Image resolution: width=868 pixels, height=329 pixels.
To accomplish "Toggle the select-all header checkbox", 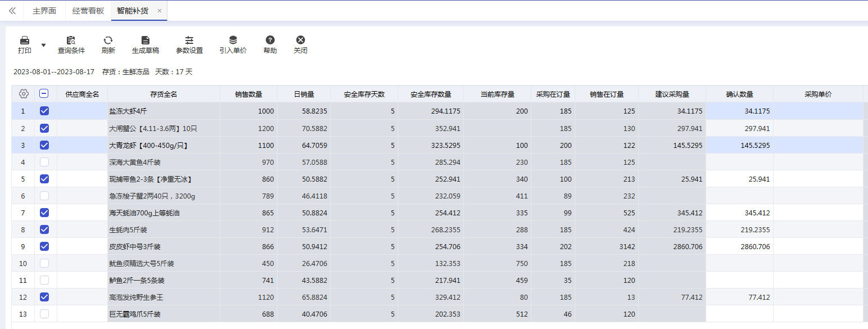I will 44,94.
